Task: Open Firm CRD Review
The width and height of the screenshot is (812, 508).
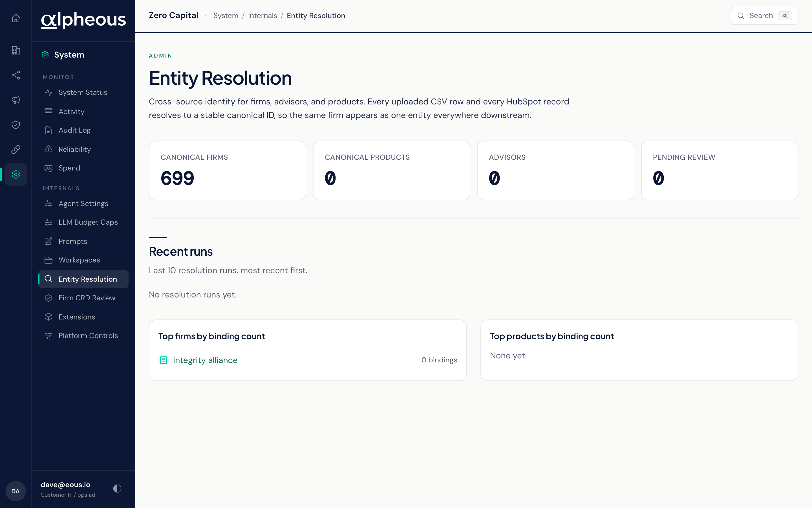Action: [83, 298]
